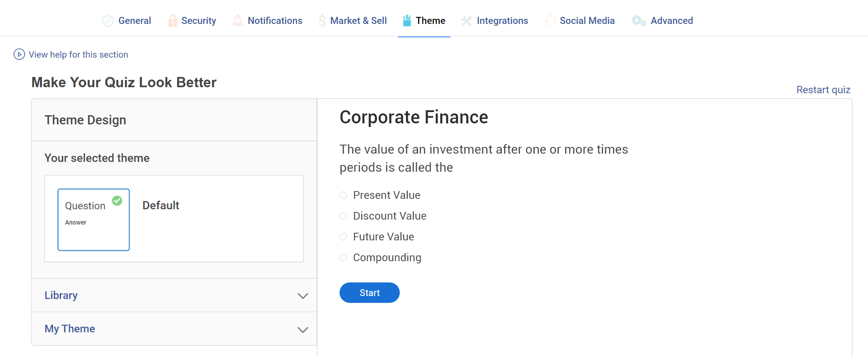Click the General checkmark icon
Screen dimensions: 868x357
coord(108,21)
